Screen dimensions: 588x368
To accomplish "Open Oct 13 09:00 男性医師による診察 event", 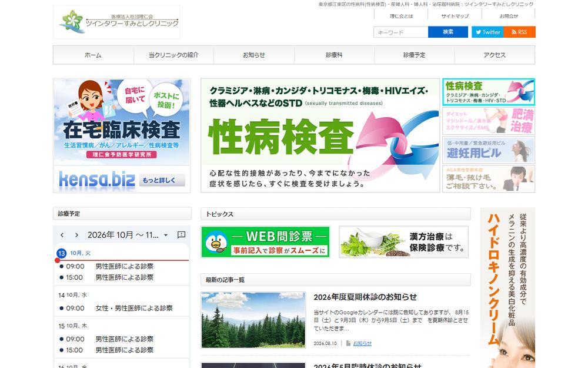I will click(x=122, y=266).
